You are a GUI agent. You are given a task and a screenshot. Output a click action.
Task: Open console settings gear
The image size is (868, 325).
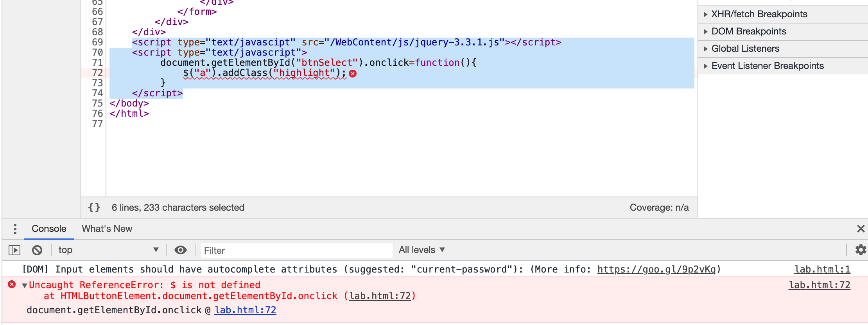point(861,250)
